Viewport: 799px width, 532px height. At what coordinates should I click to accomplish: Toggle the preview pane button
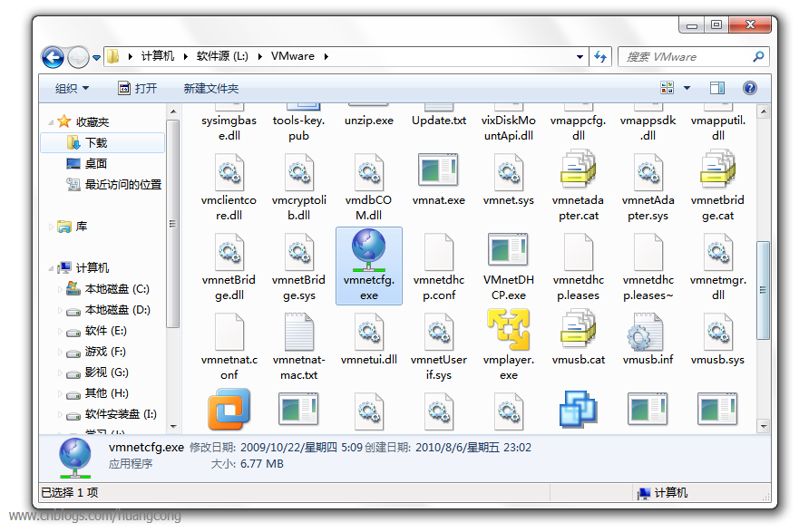[x=717, y=88]
